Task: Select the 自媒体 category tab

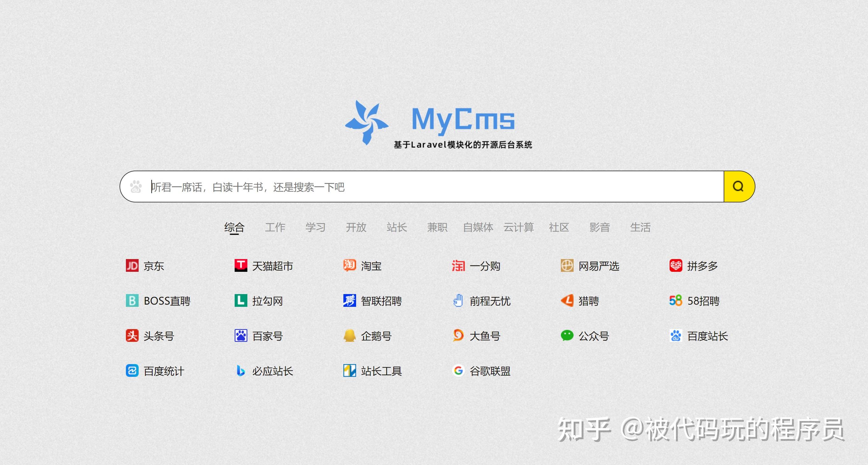Action: pos(478,227)
